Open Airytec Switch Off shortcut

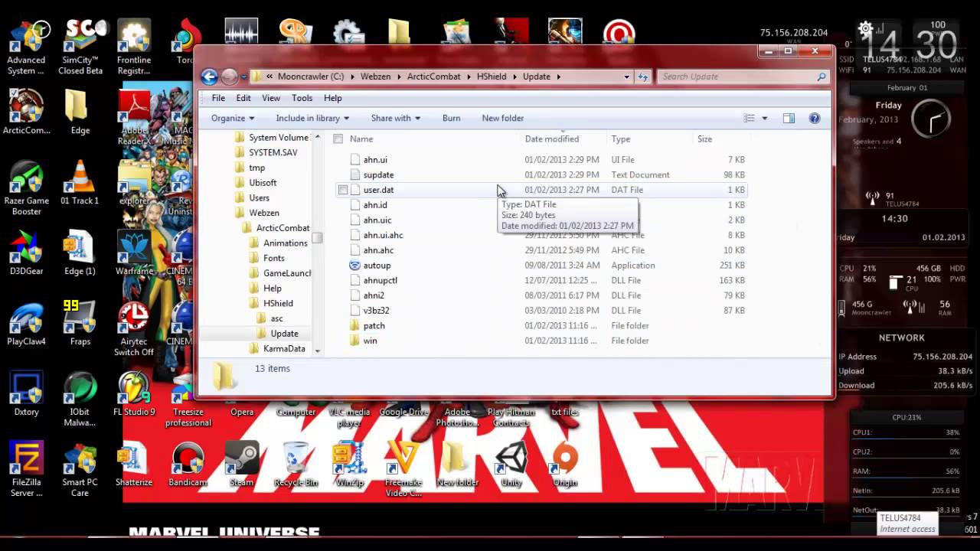[134, 329]
